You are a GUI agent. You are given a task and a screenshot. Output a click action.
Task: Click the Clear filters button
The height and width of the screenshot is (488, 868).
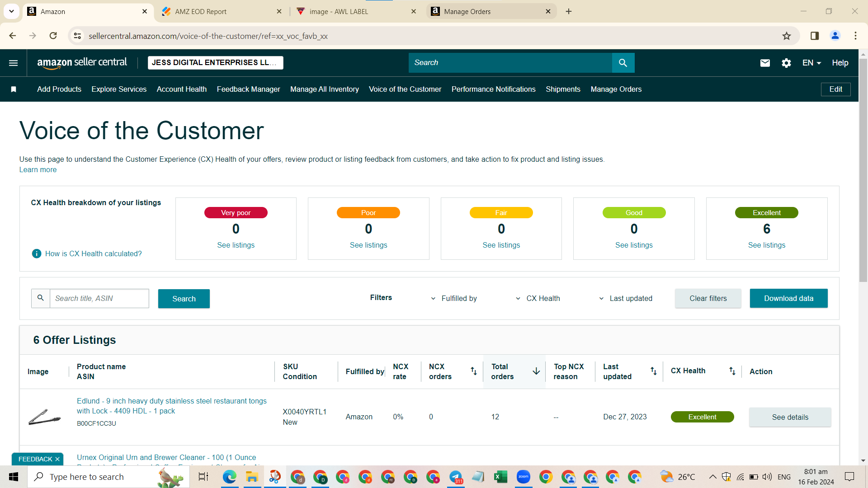[x=708, y=298]
